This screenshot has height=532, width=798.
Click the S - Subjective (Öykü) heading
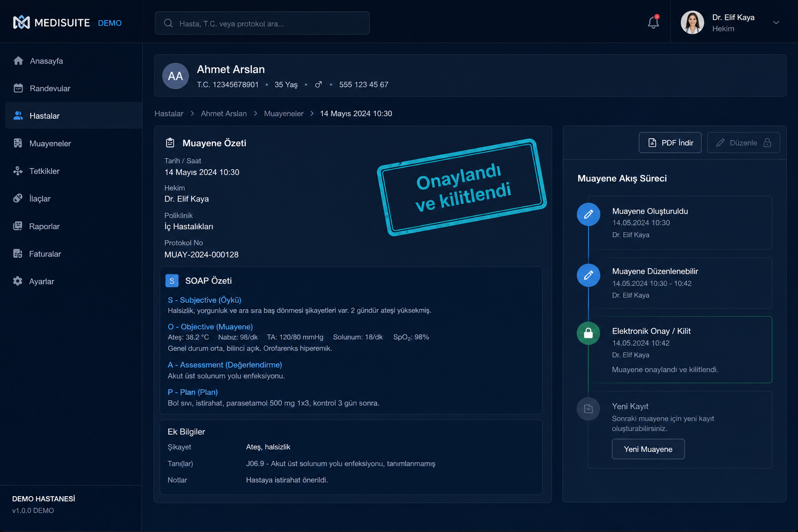[x=205, y=300]
